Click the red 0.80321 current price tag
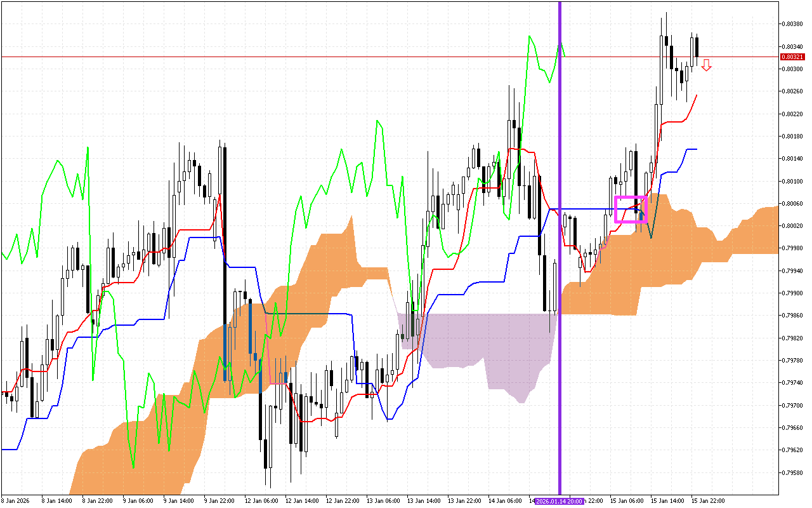The height and width of the screenshot is (508, 812). coord(793,57)
